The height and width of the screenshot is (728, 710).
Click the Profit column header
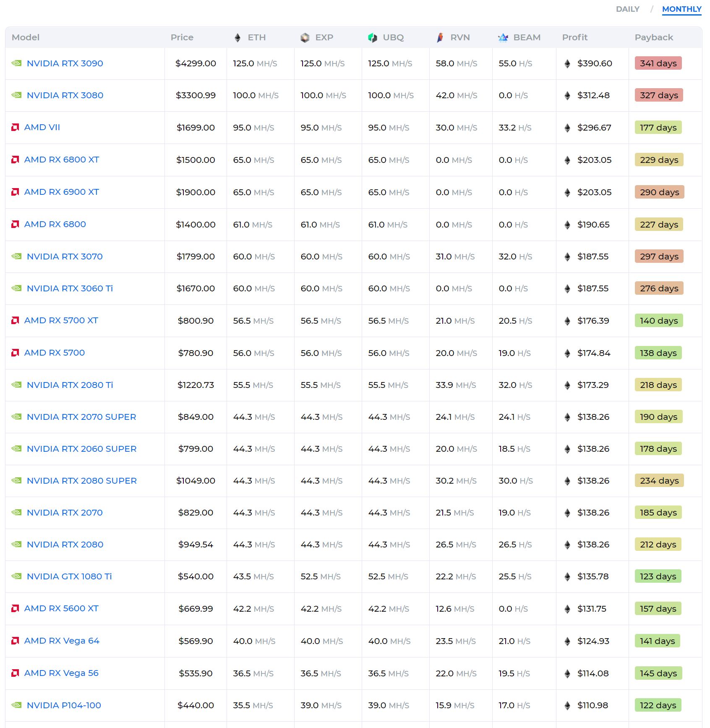tap(575, 37)
